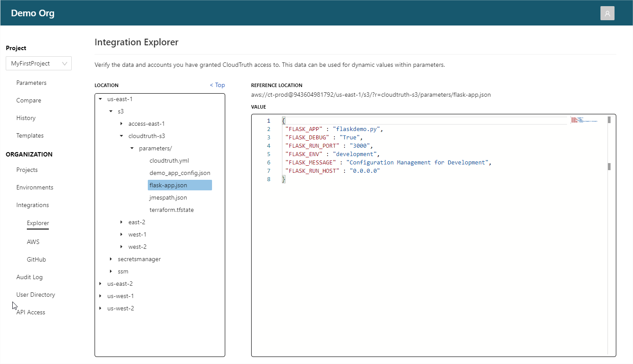Collapse the cloudtruth-s3 bucket arrow

pos(121,136)
